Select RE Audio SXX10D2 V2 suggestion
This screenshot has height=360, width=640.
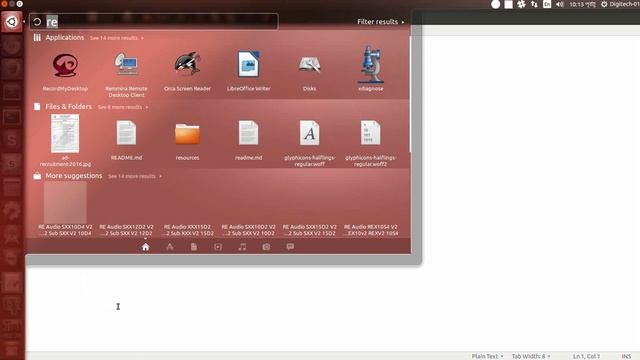(249, 230)
